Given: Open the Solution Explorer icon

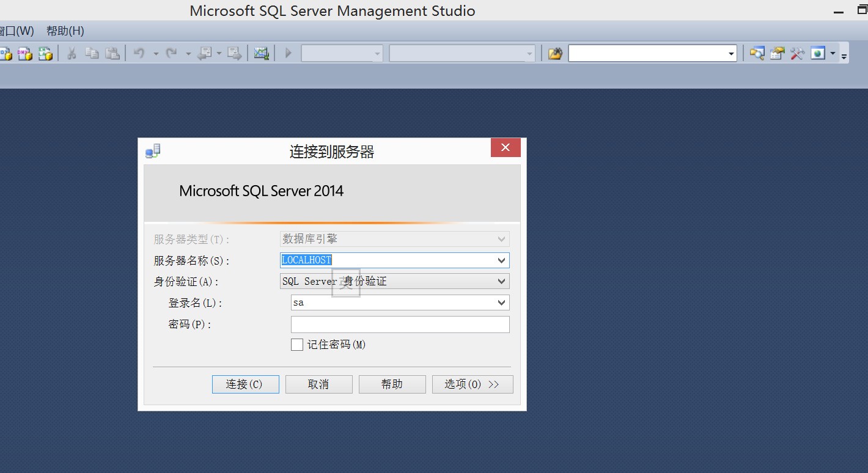Looking at the screenshot, I should tap(757, 54).
